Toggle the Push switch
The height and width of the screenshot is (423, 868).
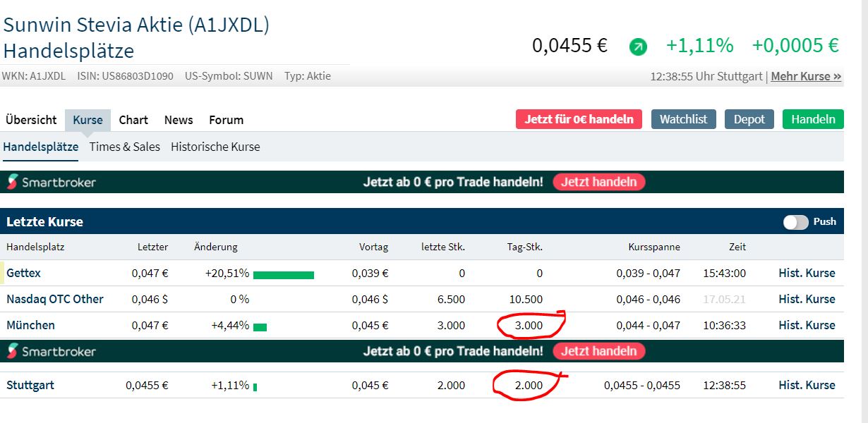click(795, 222)
